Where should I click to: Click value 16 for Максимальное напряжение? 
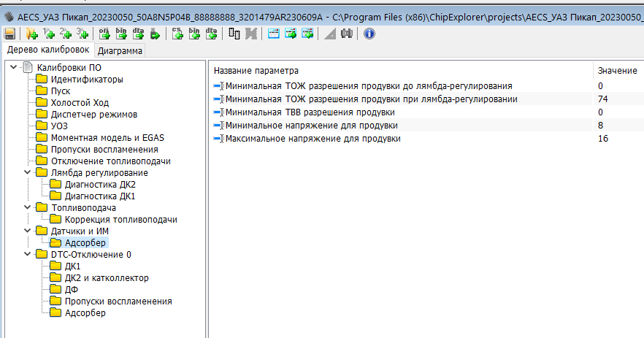603,139
